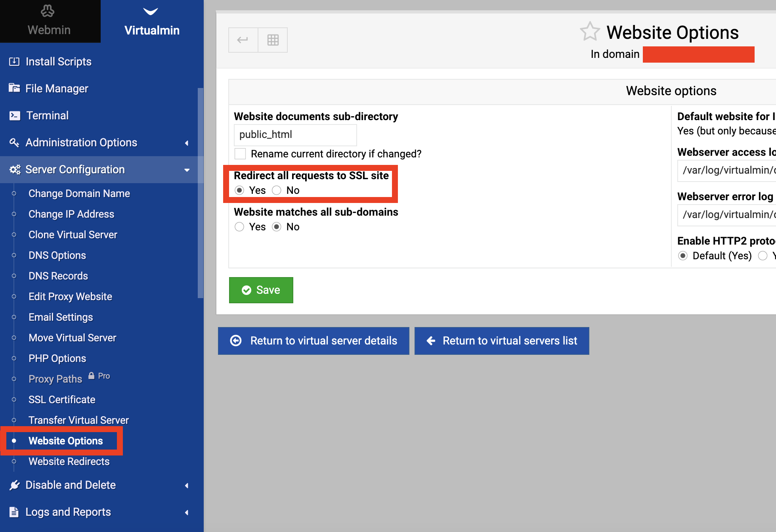Save the website options settings

tap(262, 289)
